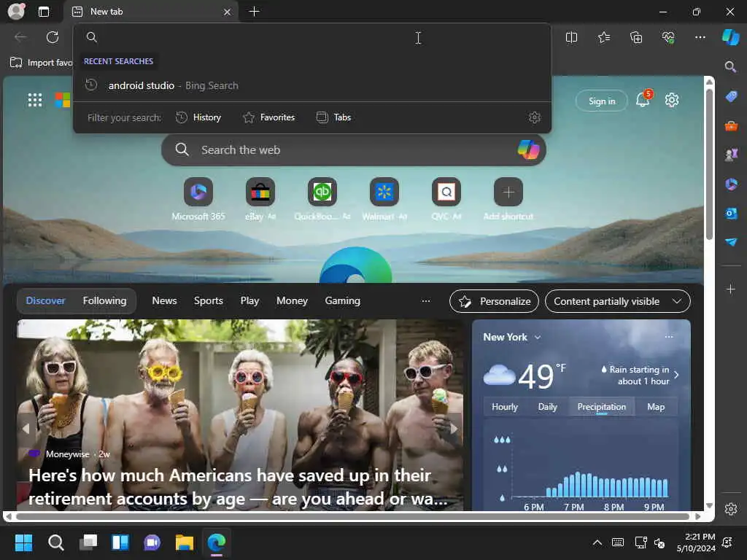Close the New tab tab
This screenshot has width=747, height=560.
[x=228, y=12]
